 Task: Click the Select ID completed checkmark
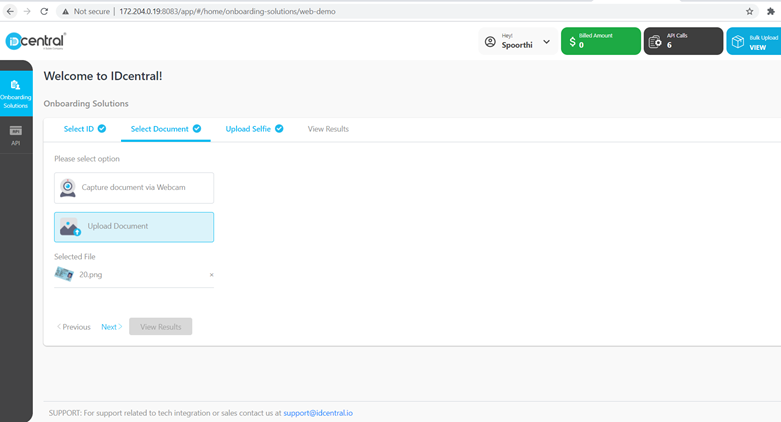pos(102,129)
